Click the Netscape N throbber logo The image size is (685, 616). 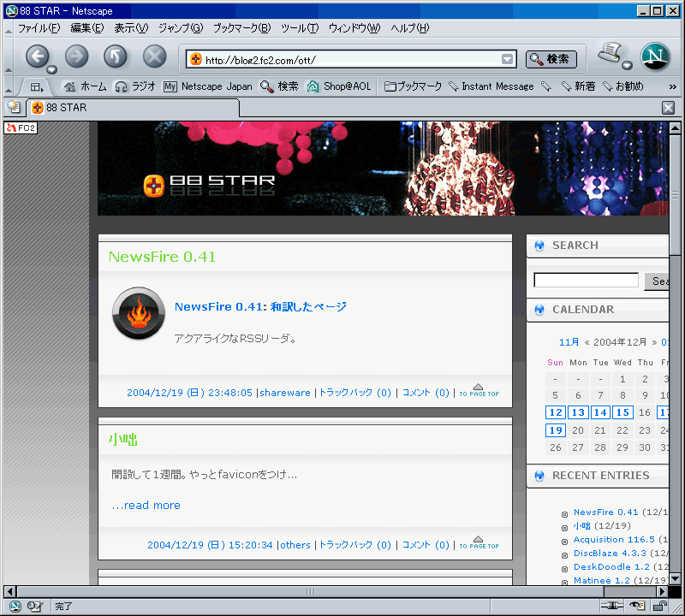655,56
